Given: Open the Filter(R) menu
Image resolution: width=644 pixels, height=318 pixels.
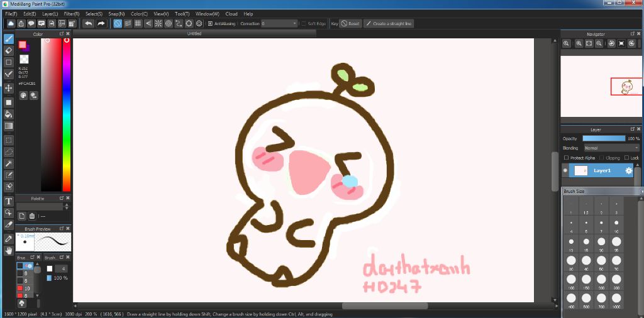Looking at the screenshot, I should pyautogui.click(x=72, y=14).
